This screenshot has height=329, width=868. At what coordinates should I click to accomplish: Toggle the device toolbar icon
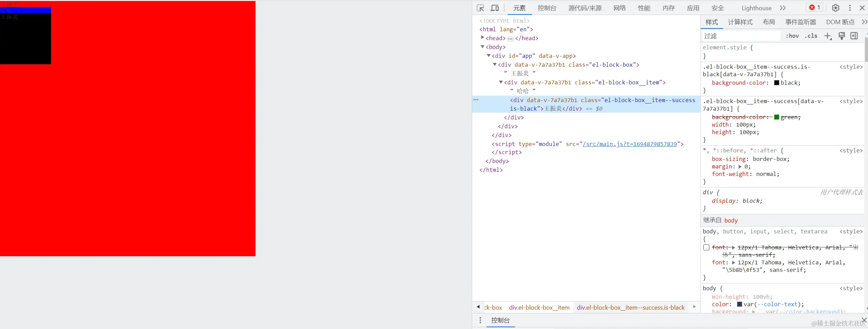495,8
